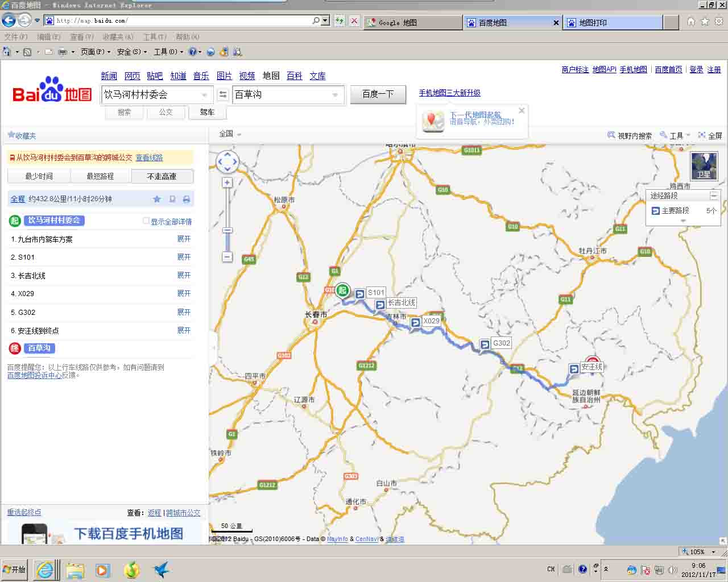
Task: Select the 公交 transit search tab
Action: (x=166, y=113)
